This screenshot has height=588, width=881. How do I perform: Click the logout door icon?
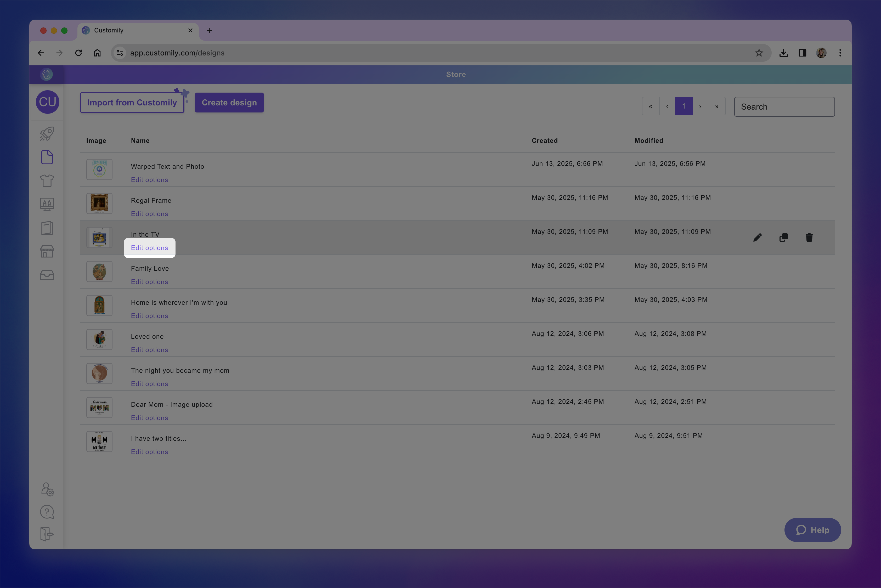47,534
